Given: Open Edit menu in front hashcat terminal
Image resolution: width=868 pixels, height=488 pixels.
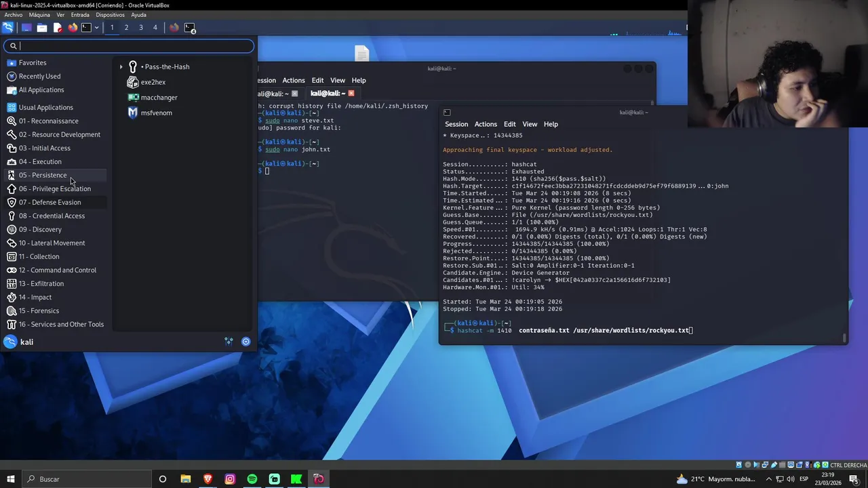Looking at the screenshot, I should click(510, 124).
